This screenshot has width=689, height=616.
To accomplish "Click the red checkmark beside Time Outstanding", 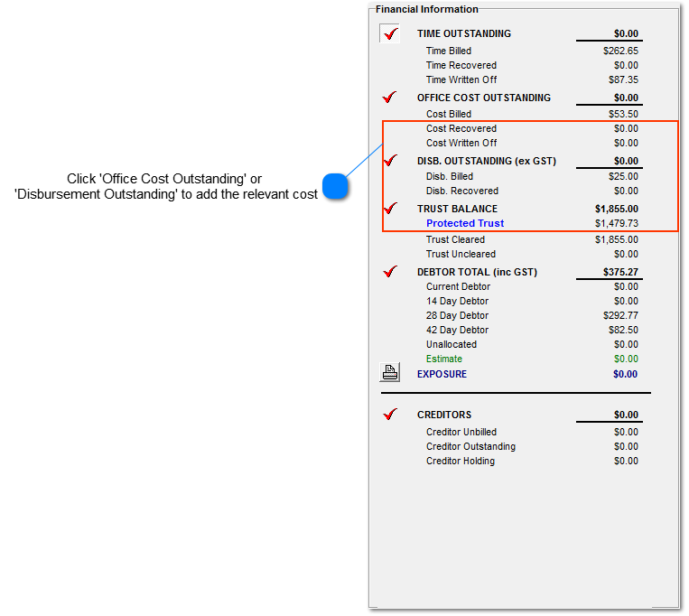I will (390, 34).
